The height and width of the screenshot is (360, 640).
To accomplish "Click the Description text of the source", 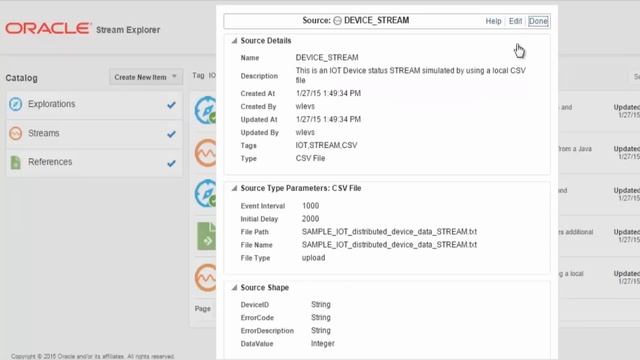I will 411,76.
